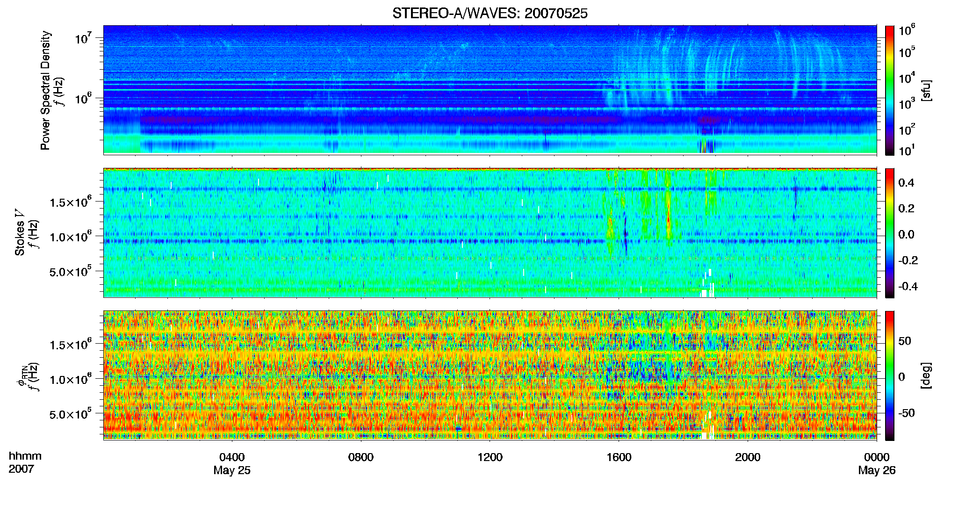Select the Stokes V colorbar
980x505 pixels.
(889, 233)
